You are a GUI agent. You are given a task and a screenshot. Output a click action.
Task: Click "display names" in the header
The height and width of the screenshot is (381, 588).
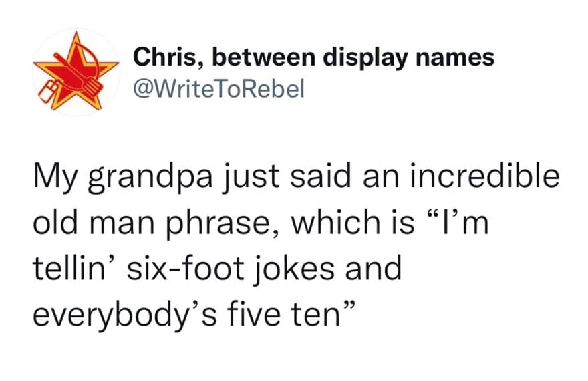click(410, 57)
